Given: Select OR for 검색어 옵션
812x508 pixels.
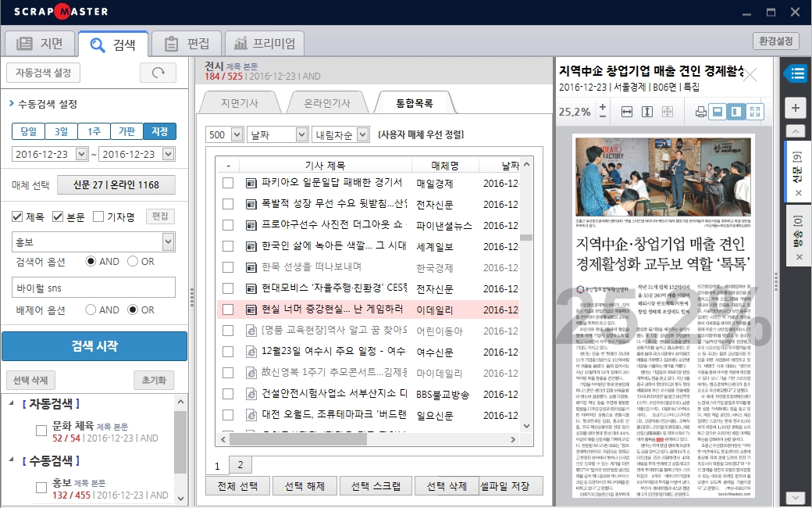Looking at the screenshot, I should 132,261.
